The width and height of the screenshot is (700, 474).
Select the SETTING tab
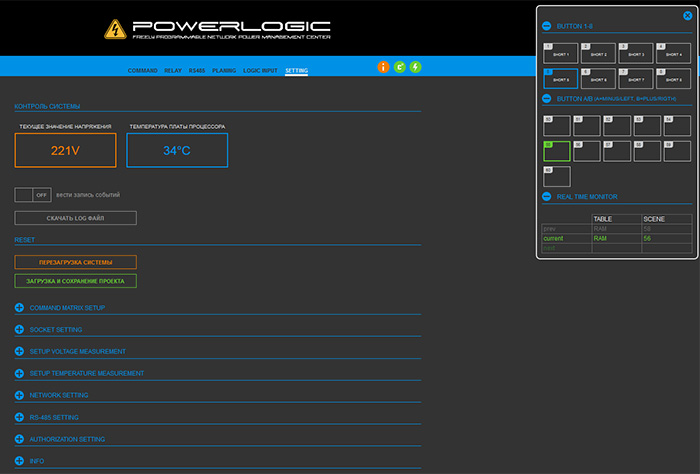(296, 71)
